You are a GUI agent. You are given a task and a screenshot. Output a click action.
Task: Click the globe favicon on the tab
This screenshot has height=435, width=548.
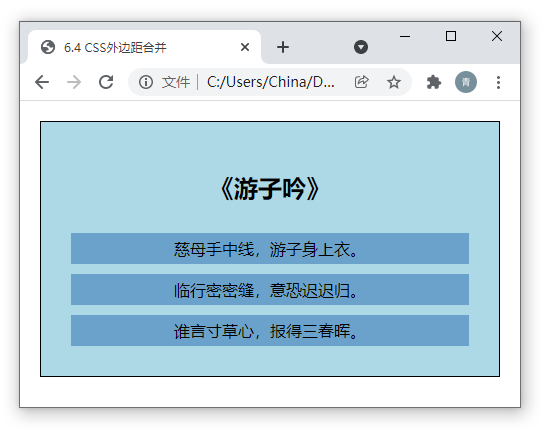[48, 47]
